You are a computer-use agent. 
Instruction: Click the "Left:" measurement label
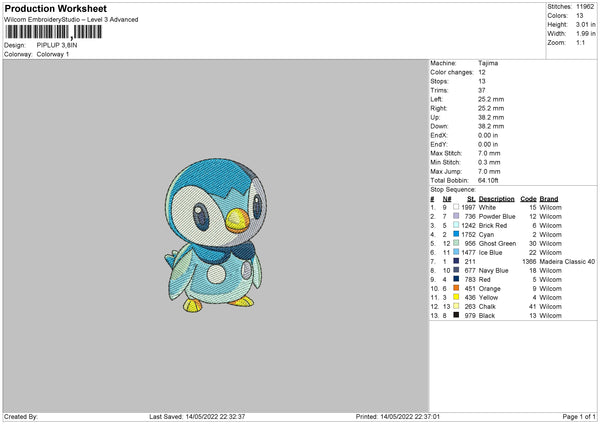[x=435, y=99]
